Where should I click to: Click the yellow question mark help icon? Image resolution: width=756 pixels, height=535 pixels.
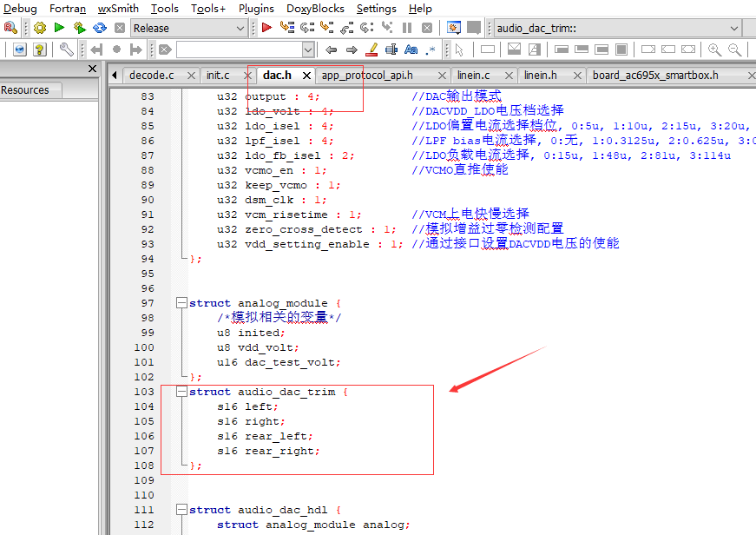[40, 50]
